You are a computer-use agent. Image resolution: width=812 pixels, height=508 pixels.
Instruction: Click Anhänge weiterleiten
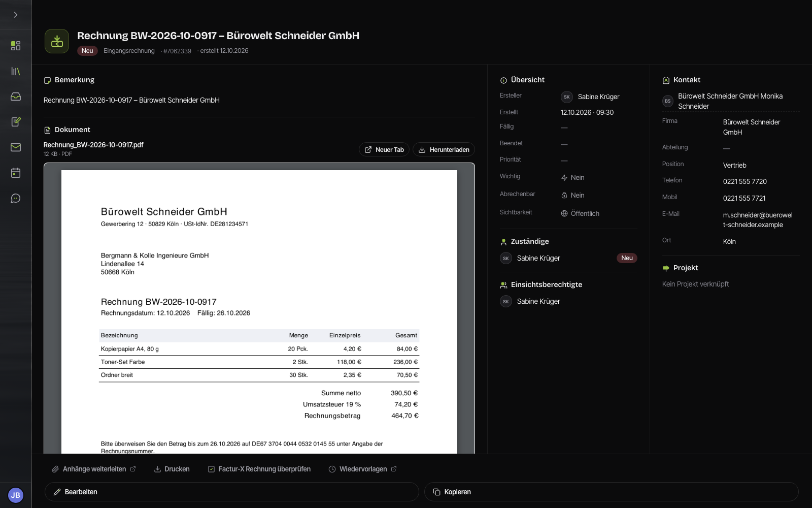coord(94,469)
